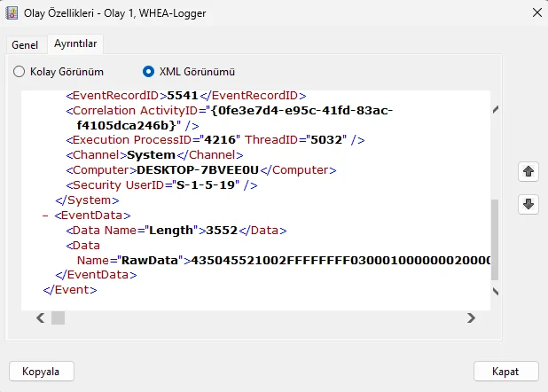Click the horizontal scrollbar thumb
548x392 pixels.
pyautogui.click(x=58, y=318)
